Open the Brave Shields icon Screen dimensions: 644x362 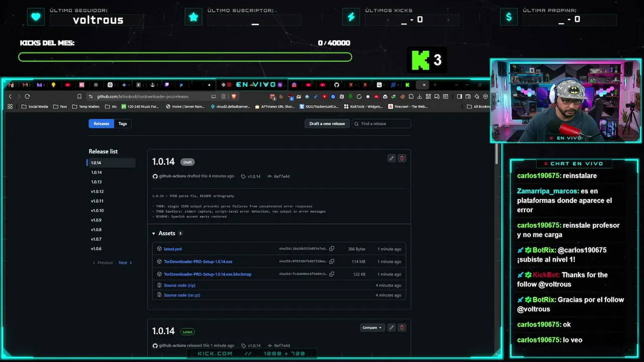(x=233, y=97)
